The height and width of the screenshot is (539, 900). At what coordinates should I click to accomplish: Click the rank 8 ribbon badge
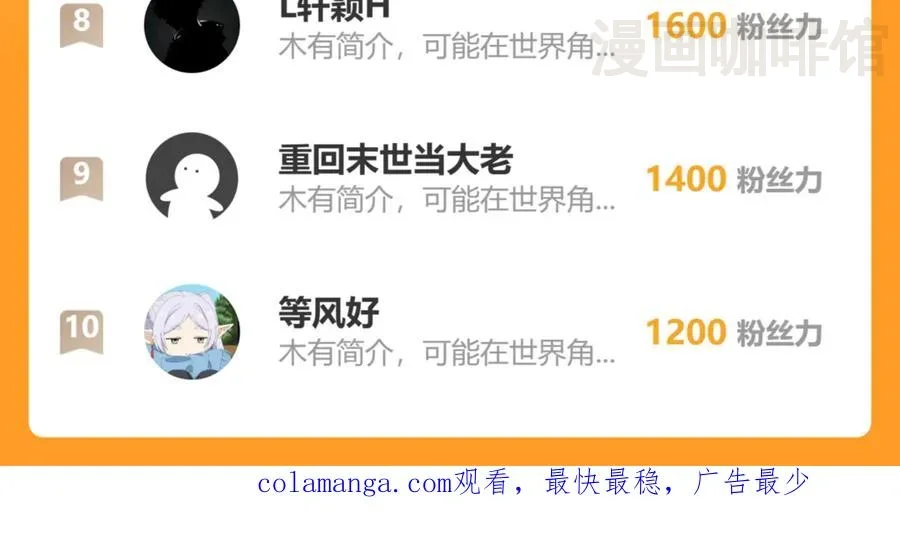tap(82, 25)
